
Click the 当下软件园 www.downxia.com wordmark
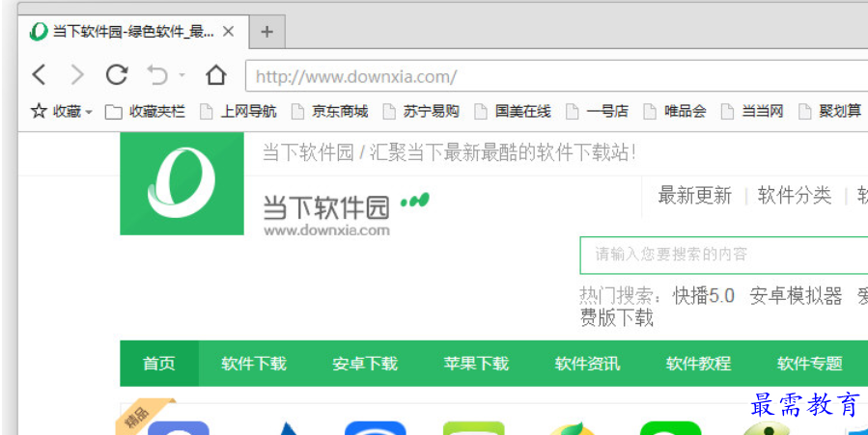coord(326,215)
